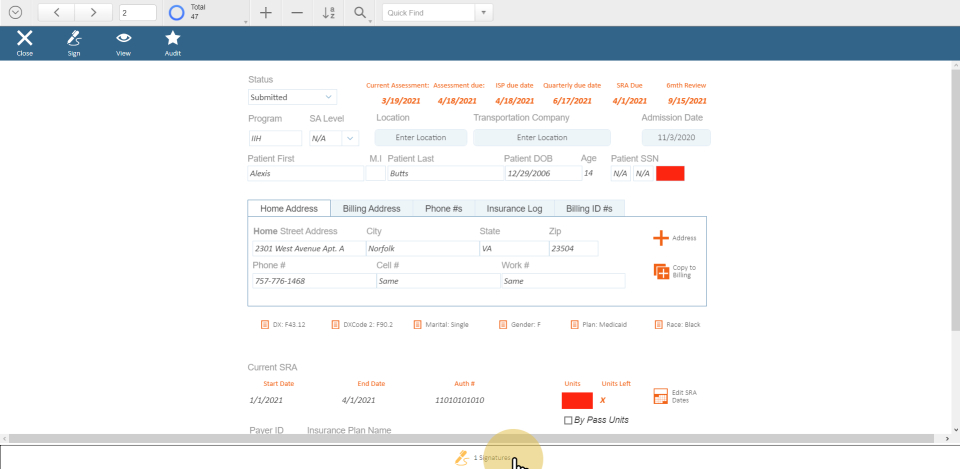Check the By Pass Units checkbox
This screenshot has height=469, width=960.
click(569, 420)
